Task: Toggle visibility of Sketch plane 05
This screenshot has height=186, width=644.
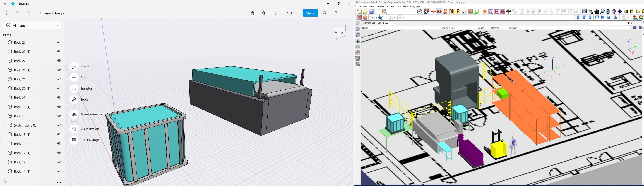Action: pos(59,125)
